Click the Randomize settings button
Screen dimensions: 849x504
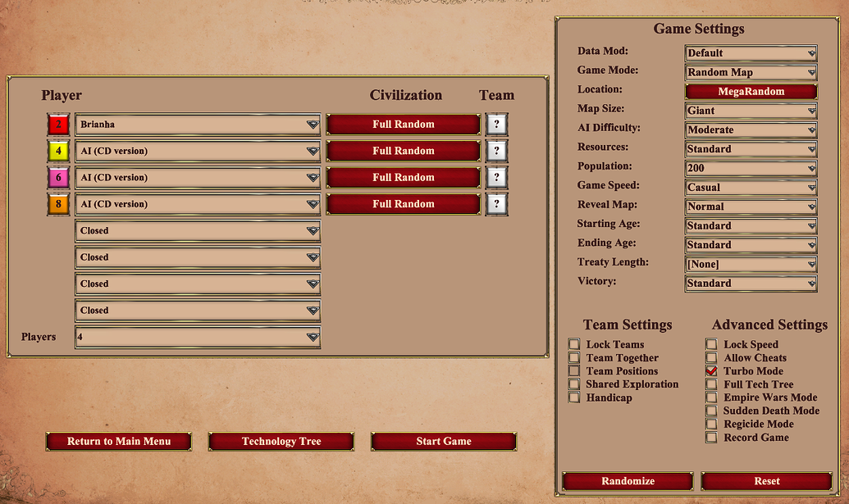(x=627, y=481)
